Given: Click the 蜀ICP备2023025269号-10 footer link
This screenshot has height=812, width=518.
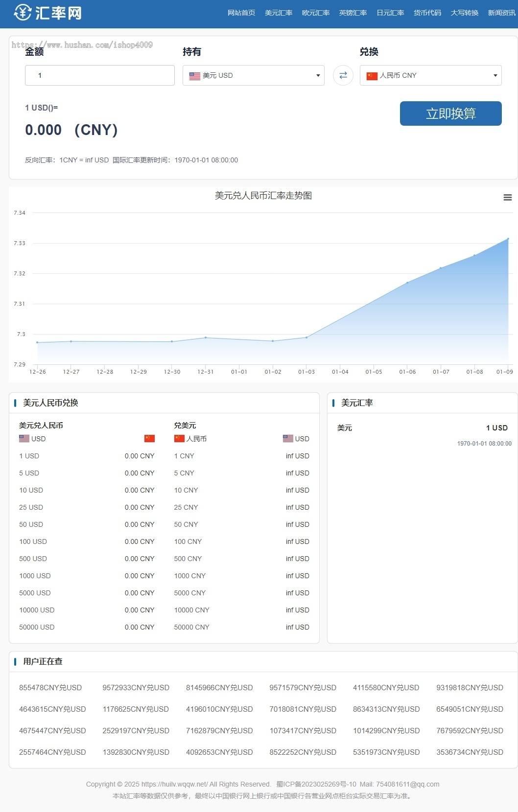Looking at the screenshot, I should pos(316,784).
